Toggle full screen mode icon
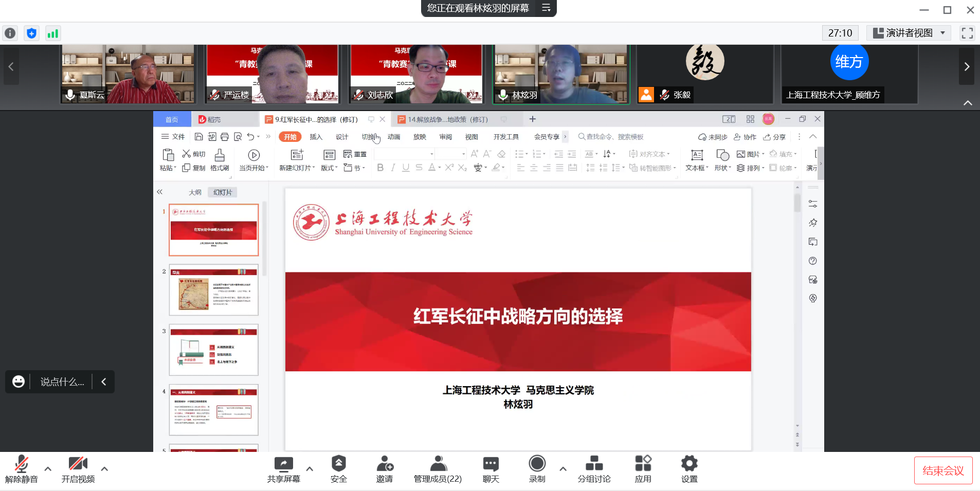This screenshot has width=980, height=491. pos(967,33)
